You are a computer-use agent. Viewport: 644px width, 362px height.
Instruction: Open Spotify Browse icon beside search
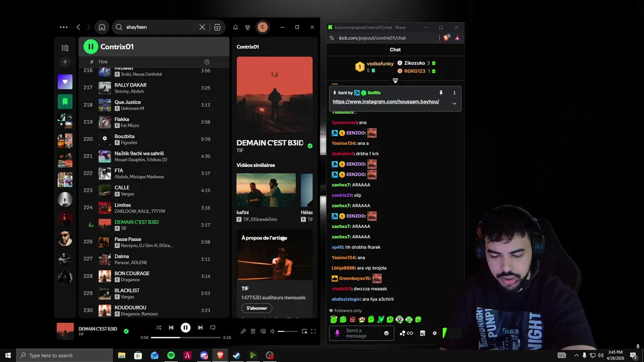click(x=217, y=27)
